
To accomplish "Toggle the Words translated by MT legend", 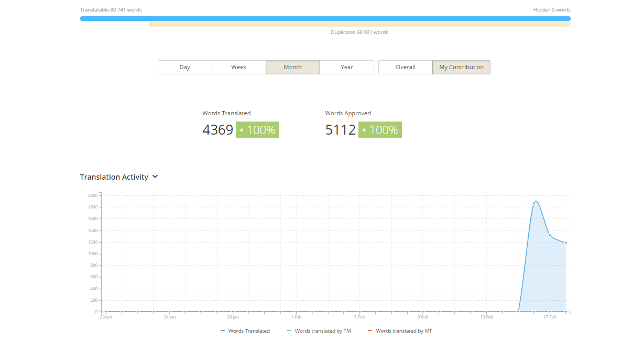I will click(x=400, y=331).
